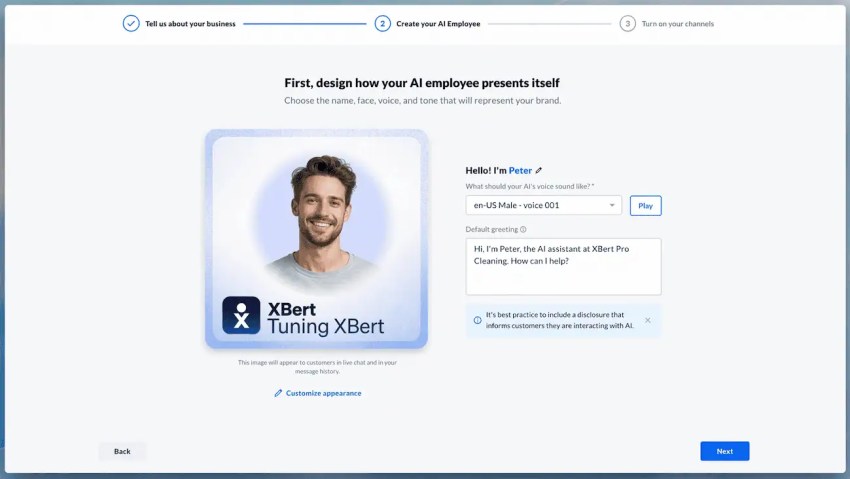Click the 'Tuning XBert' text on card

tap(326, 326)
